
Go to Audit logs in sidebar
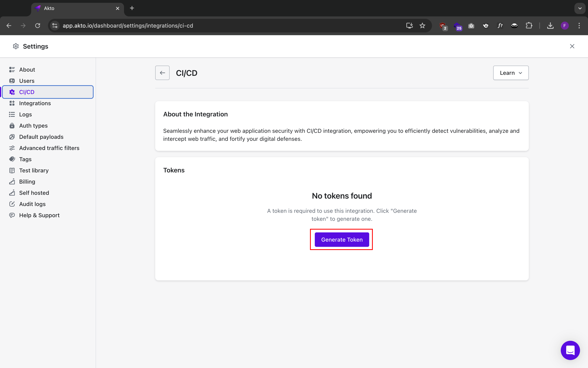(x=32, y=204)
